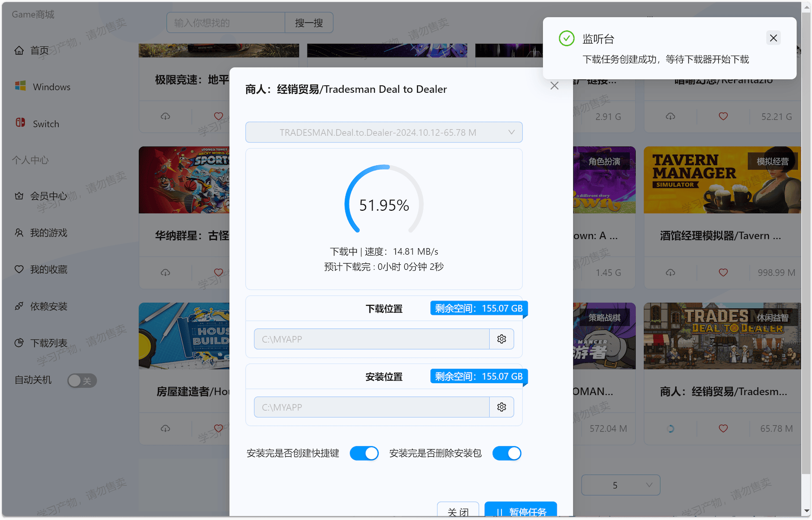This screenshot has height=520, width=812.
Task: Open the Looney Tunes sports game thumbnail
Action: point(184,180)
